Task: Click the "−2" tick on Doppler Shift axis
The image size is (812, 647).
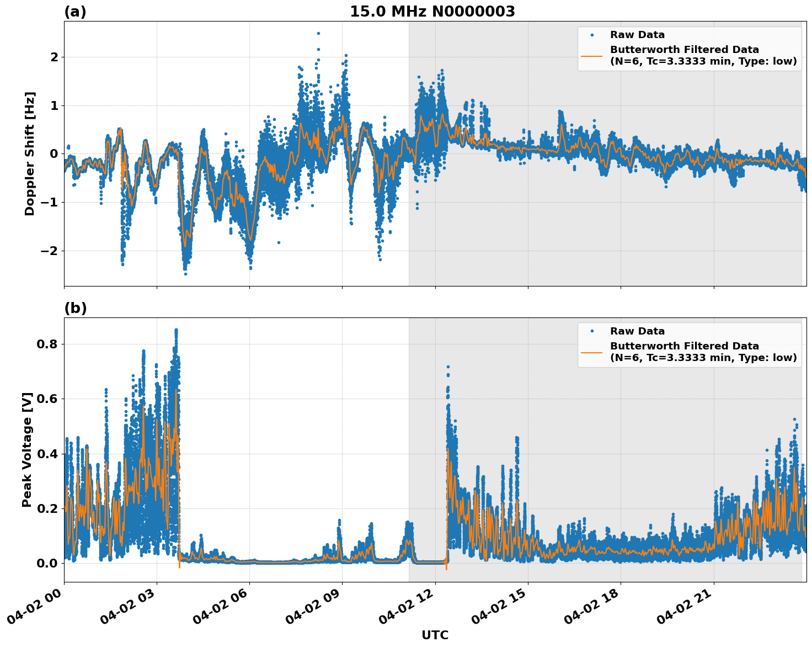Action: pos(47,251)
